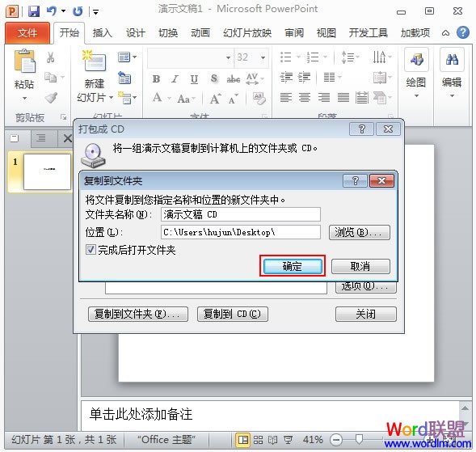Click the Undo arrow icon
The height and width of the screenshot is (452, 476).
pos(52,11)
